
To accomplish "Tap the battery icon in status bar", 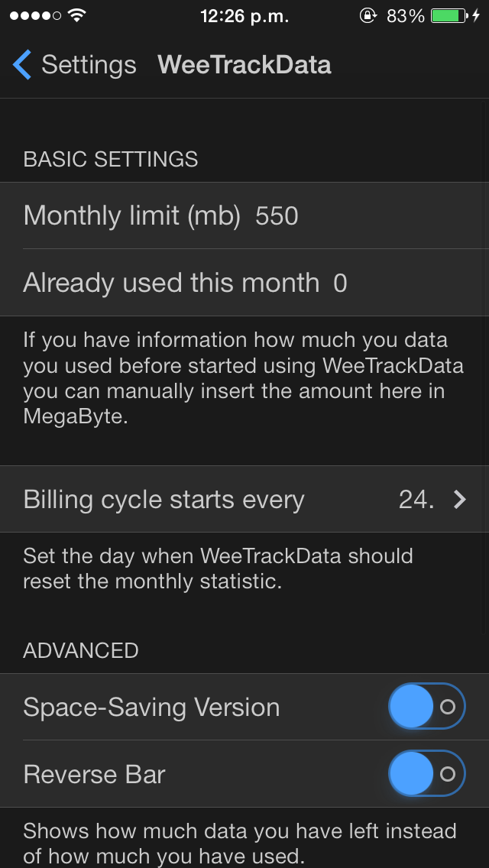I will [x=449, y=15].
